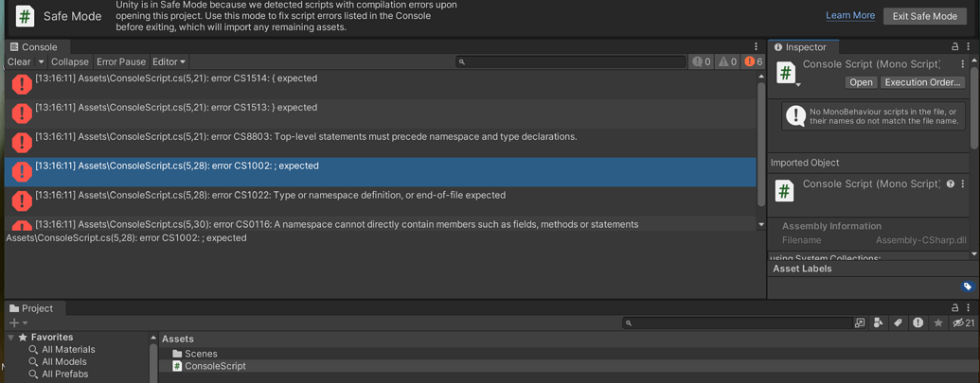Open the Clear options dropdown arrow
The height and width of the screenshot is (383, 980).
pyautogui.click(x=41, y=61)
